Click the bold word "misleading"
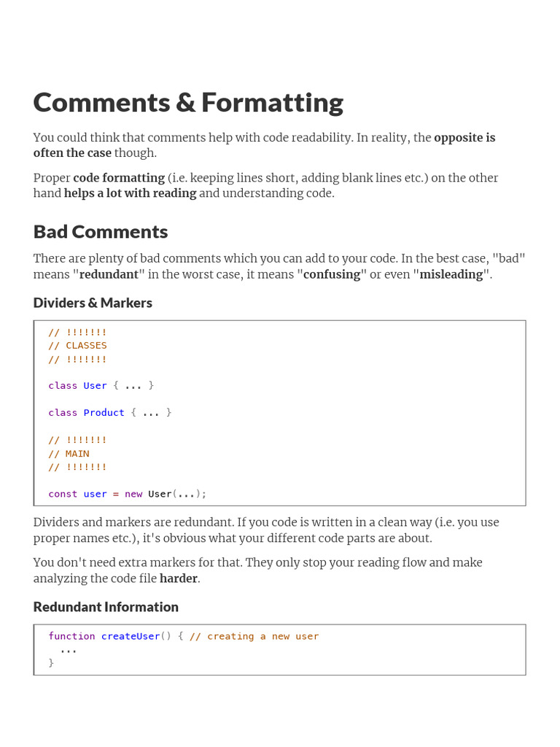The image size is (560, 747). 451,274
